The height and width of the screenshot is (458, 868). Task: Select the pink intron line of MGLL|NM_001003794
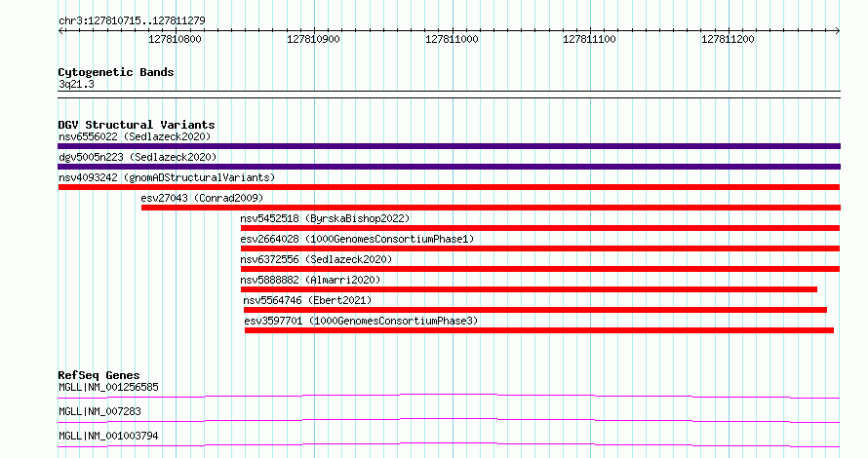point(449,444)
